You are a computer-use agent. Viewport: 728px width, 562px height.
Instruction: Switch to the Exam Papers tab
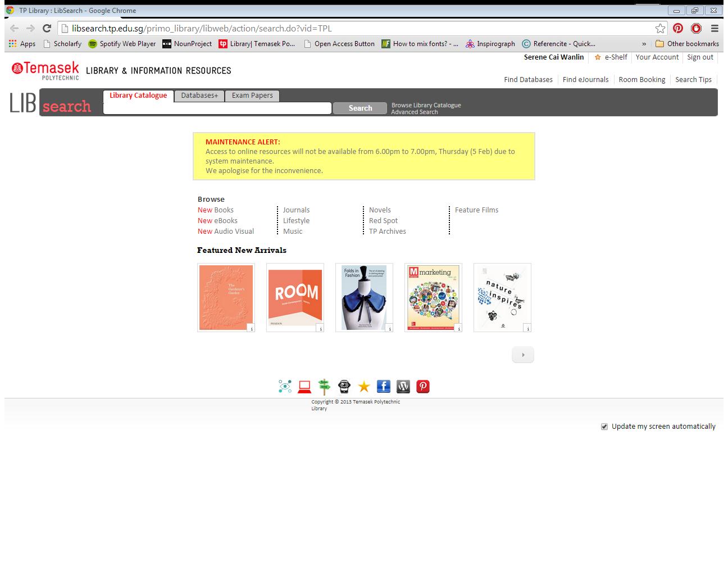tap(252, 96)
